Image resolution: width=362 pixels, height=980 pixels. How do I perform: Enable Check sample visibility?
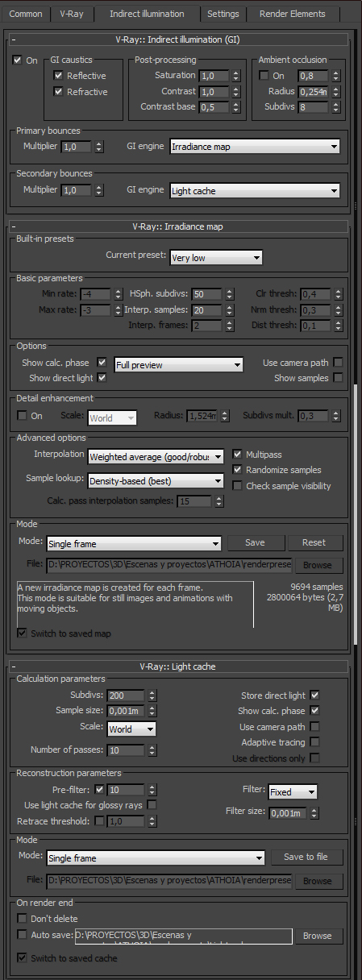coord(237,486)
